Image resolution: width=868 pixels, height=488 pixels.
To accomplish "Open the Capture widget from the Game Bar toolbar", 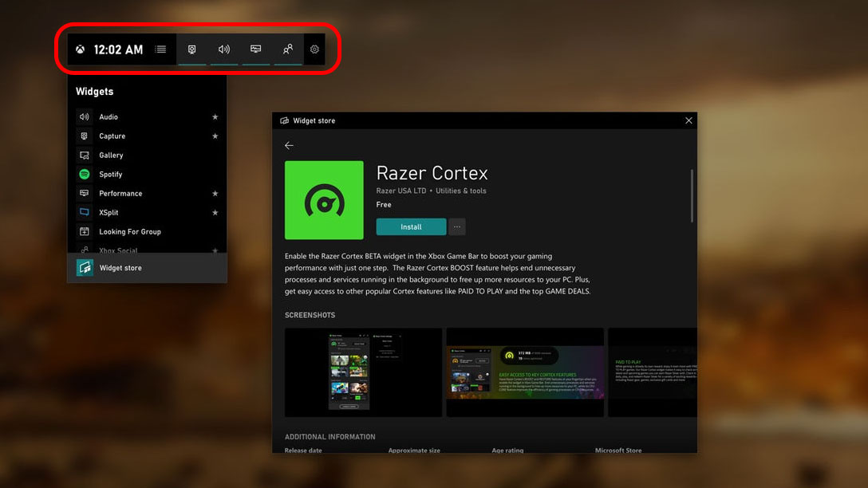I will (x=192, y=49).
